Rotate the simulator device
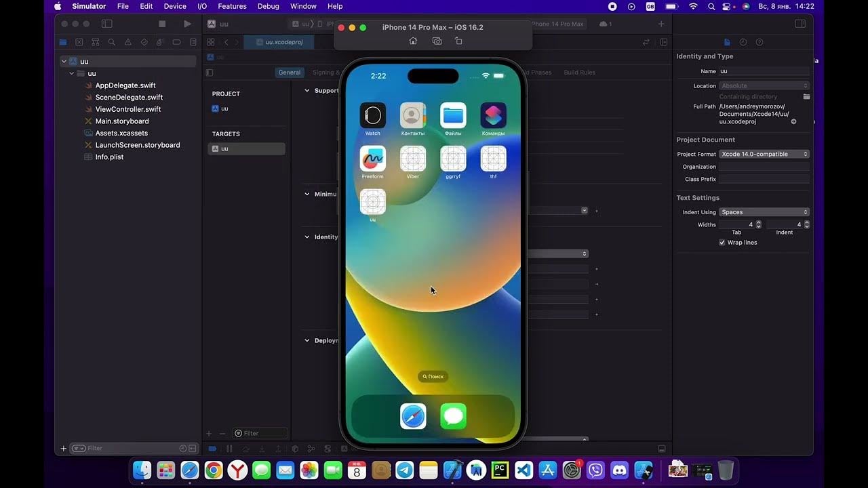Viewport: 868px width, 488px height. coord(458,41)
